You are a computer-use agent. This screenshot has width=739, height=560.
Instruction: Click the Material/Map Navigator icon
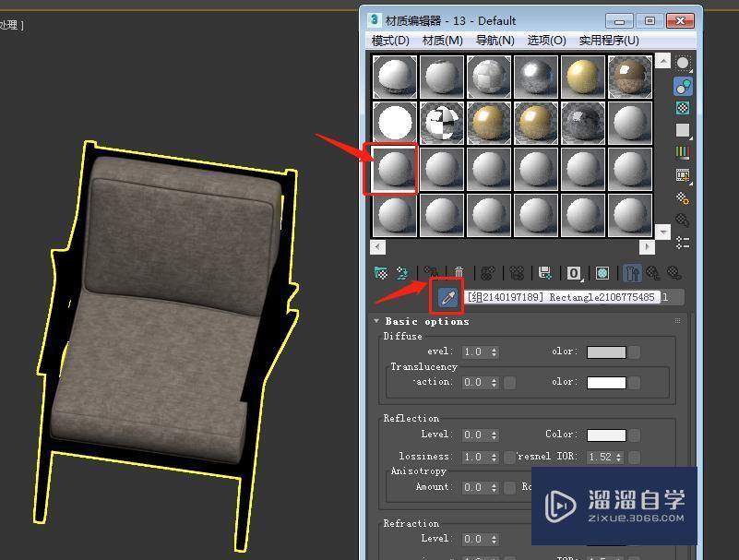(x=684, y=242)
